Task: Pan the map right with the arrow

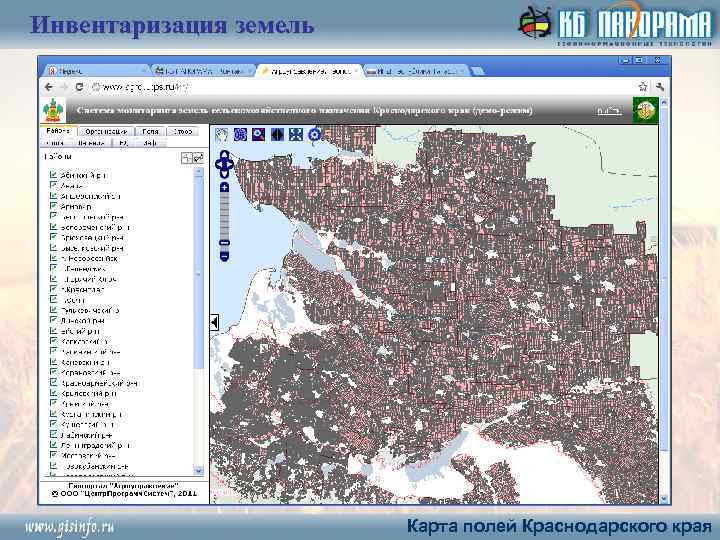Action: click(230, 164)
